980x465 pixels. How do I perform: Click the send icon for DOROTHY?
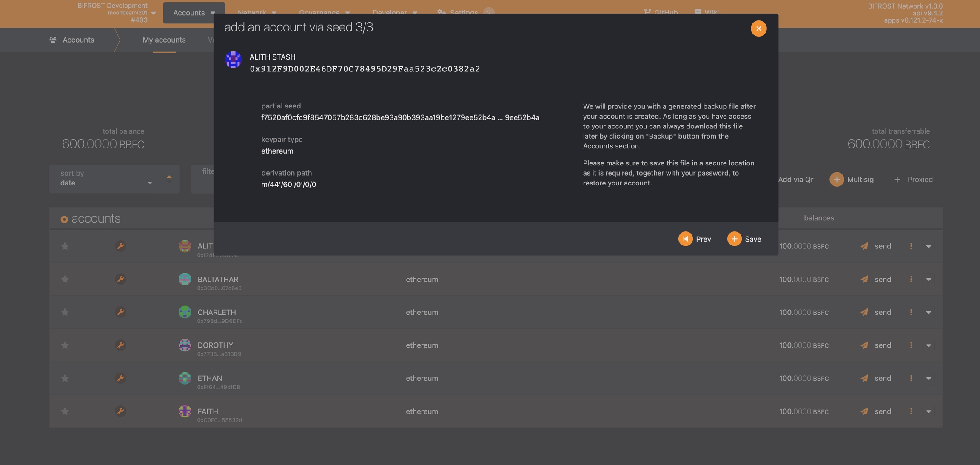pyautogui.click(x=864, y=345)
